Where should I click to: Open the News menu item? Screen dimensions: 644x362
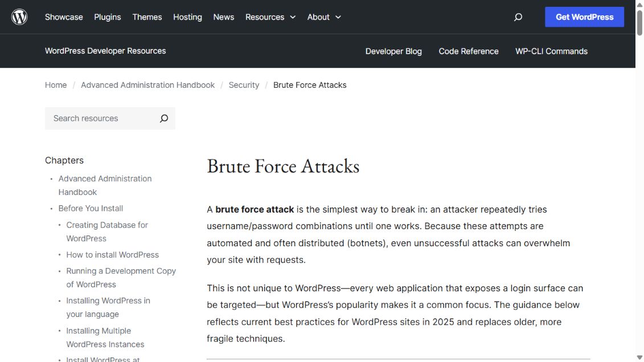click(223, 17)
